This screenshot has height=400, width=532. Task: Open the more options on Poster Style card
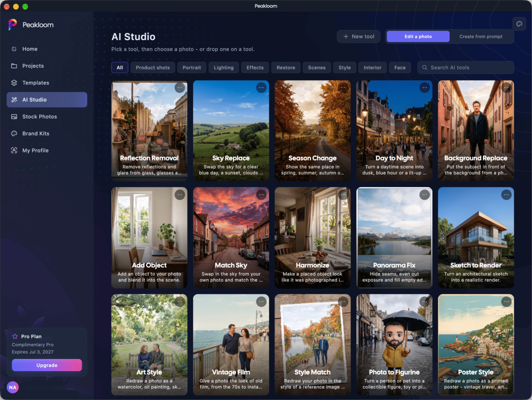point(506,302)
